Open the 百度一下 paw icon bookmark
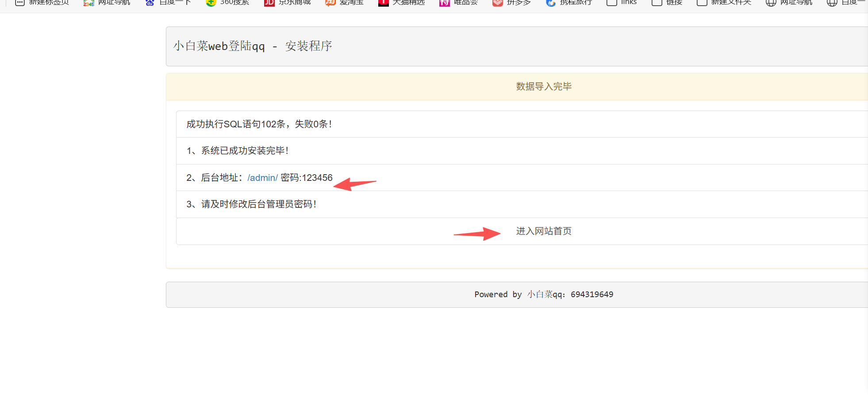Screen dimensions: 868x402 coord(150,3)
